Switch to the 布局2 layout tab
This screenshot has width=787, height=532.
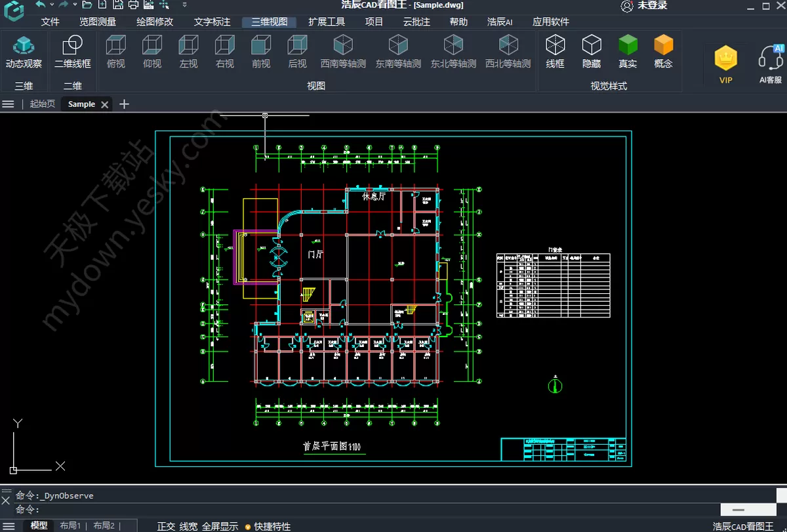click(104, 525)
